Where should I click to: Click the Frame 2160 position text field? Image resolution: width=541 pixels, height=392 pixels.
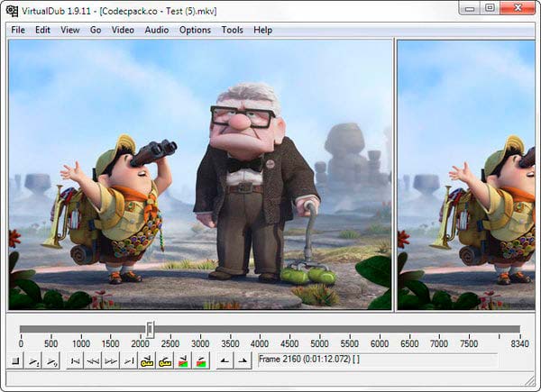click(378, 360)
